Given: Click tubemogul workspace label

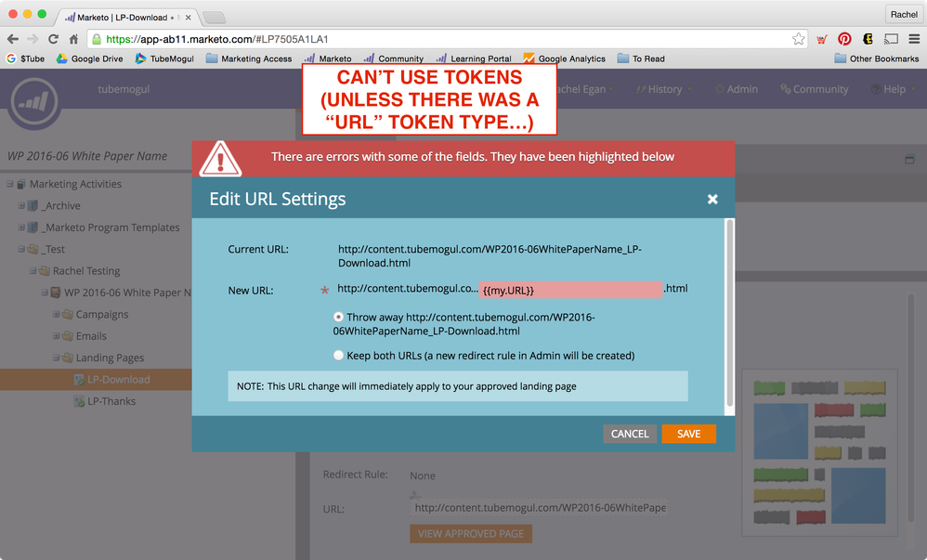Looking at the screenshot, I should pos(124,89).
